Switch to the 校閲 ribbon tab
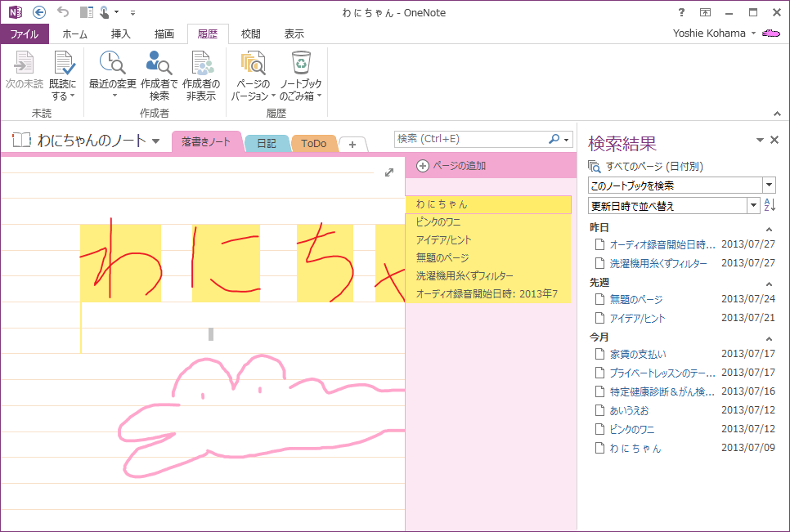This screenshot has height=532, width=790. (x=250, y=34)
